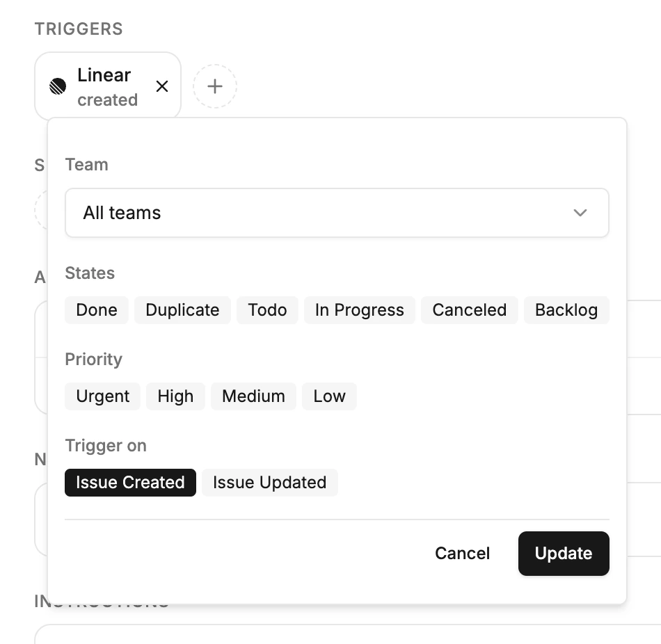Click the Cancel button
The width and height of the screenshot is (661, 644).
462,553
